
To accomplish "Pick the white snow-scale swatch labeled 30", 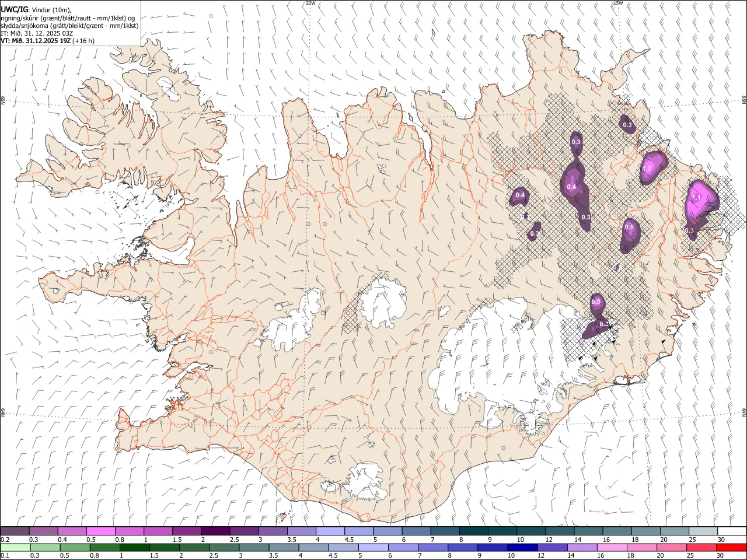I will point(732,531).
